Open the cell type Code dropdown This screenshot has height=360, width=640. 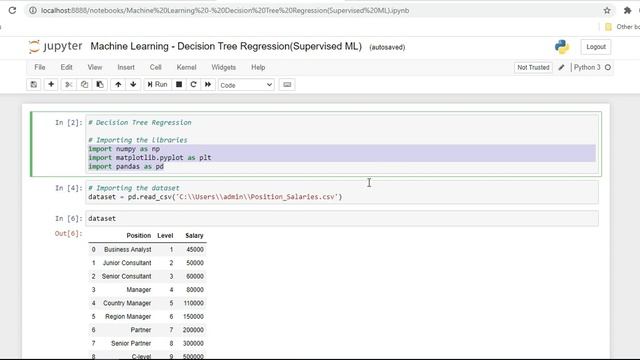(246, 85)
